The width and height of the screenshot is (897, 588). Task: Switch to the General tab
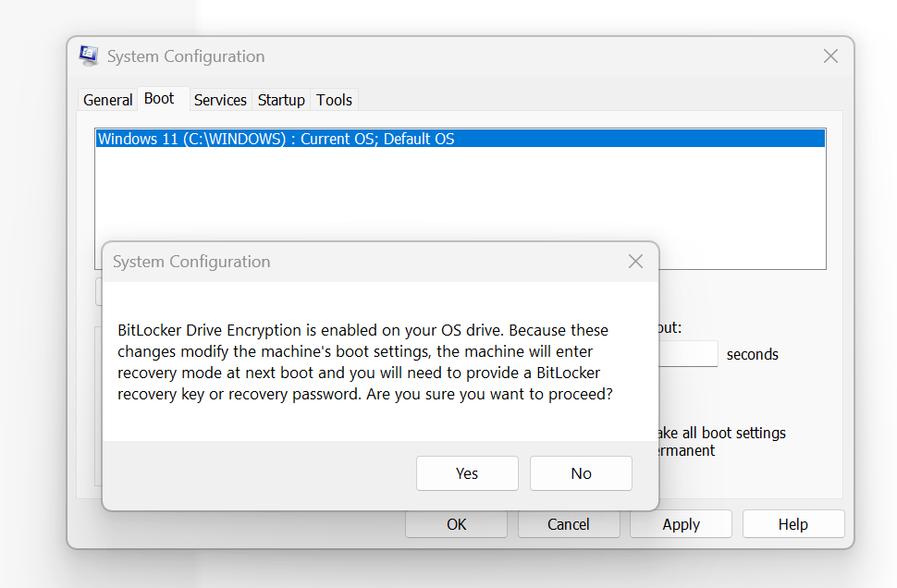(x=107, y=100)
